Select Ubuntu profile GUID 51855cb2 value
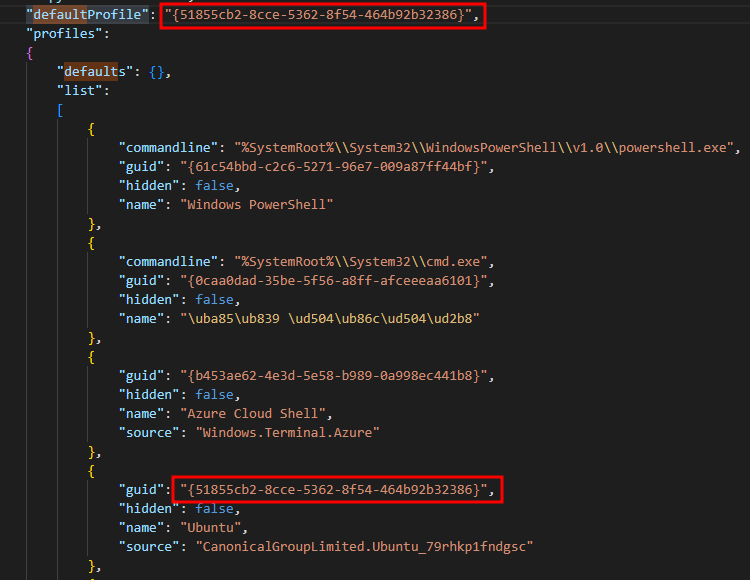The image size is (750, 580). pyautogui.click(x=334, y=490)
